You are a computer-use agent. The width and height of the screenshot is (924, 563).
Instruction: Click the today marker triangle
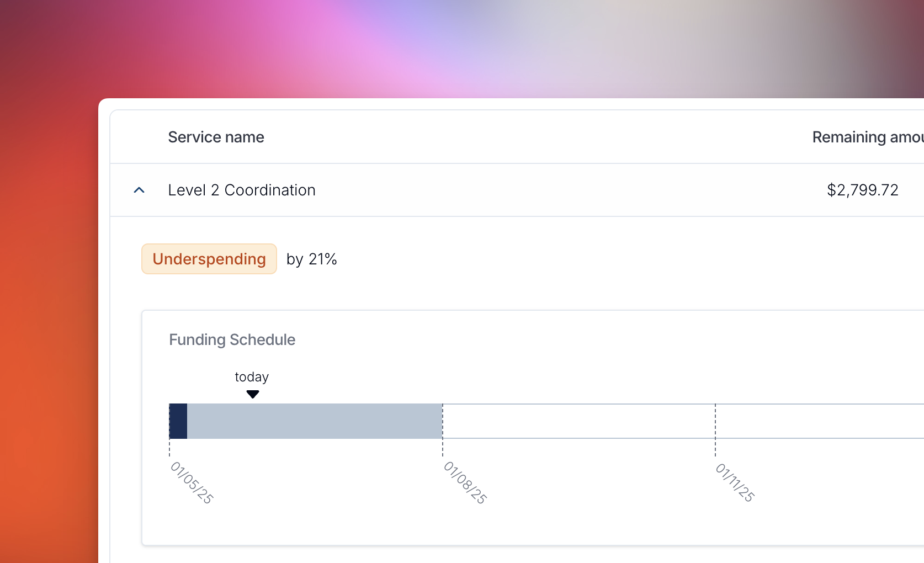point(253,394)
